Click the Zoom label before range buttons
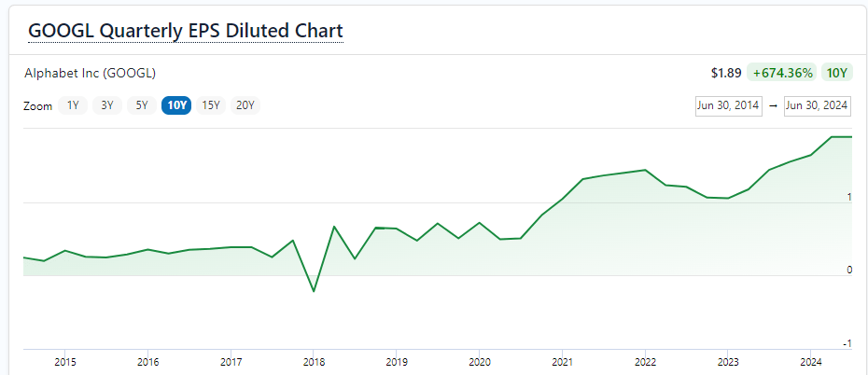Viewport: 868px width, 375px height. coord(38,106)
